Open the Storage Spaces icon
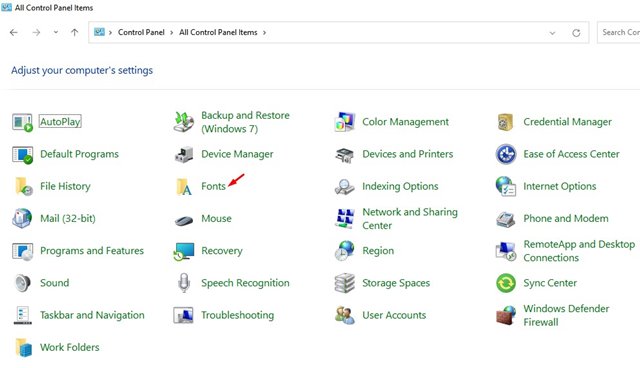This screenshot has height=368, width=640. pyautogui.click(x=344, y=283)
